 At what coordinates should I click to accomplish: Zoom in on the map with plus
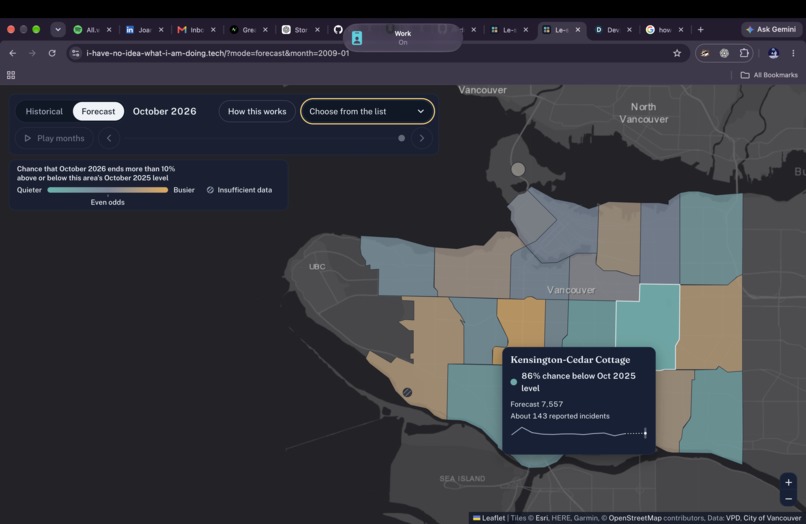tap(788, 482)
